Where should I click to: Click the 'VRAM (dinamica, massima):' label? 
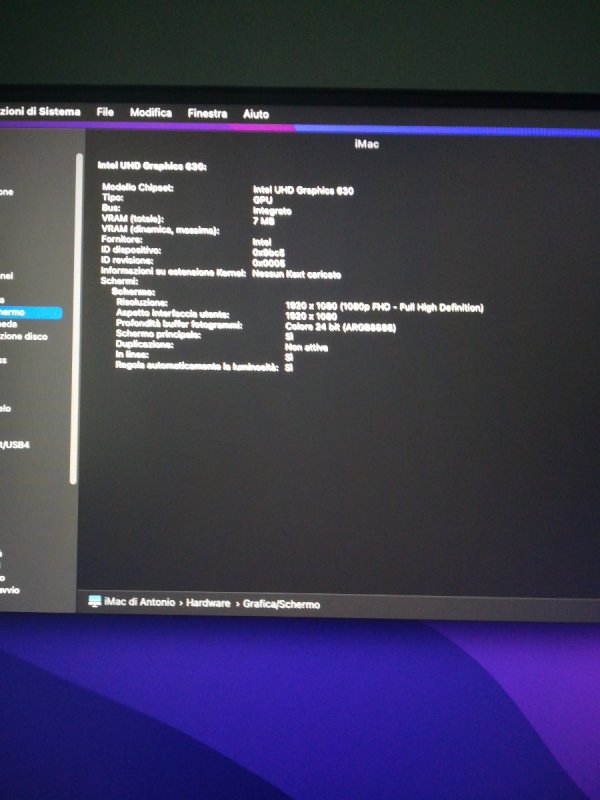(x=160, y=230)
